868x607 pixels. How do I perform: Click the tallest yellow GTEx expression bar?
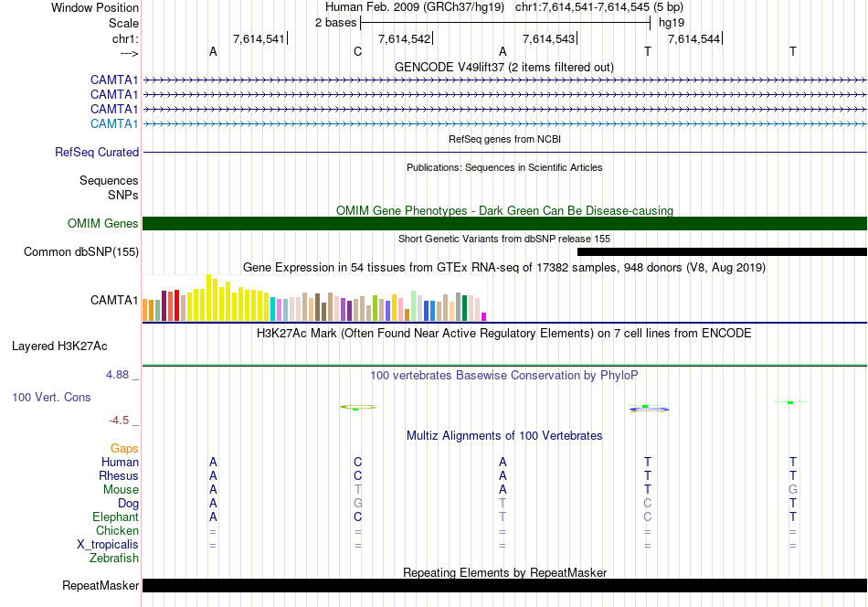coord(208,297)
